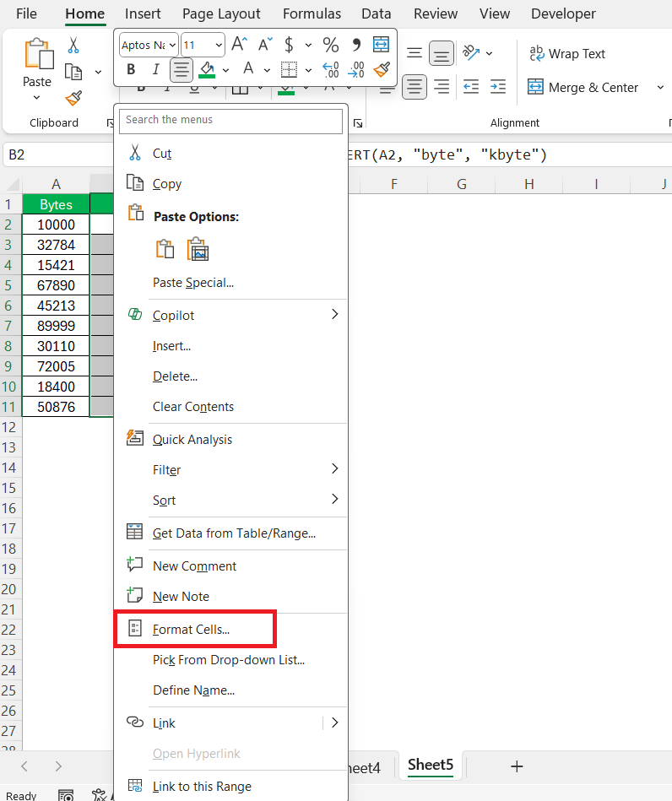Image resolution: width=672 pixels, height=801 pixels.
Task: Click the next sheet navigation arrow
Action: (x=58, y=766)
